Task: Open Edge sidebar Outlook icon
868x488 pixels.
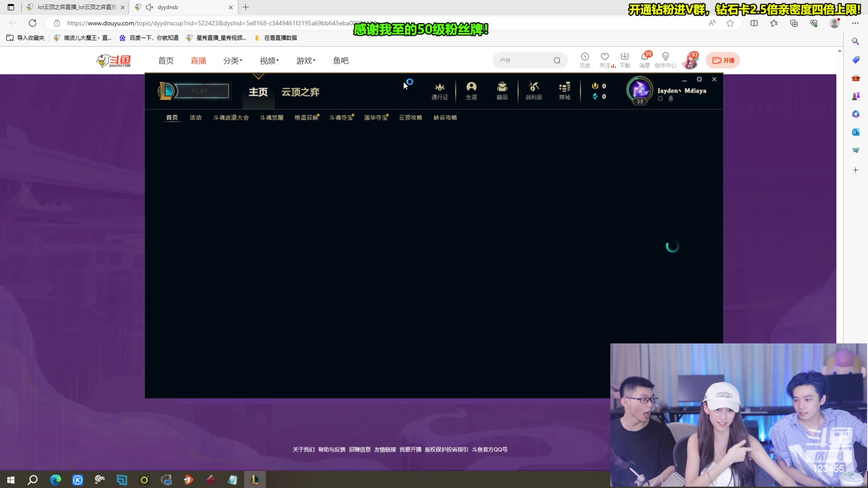Action: (855, 132)
